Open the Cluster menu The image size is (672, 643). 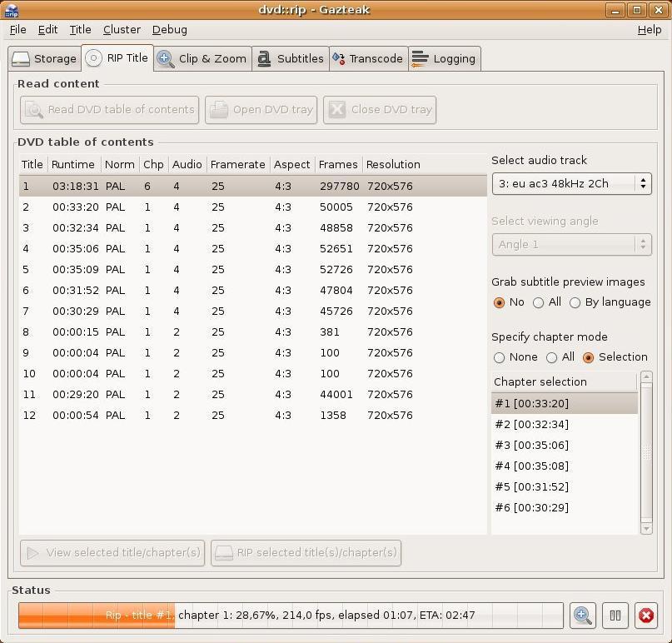(x=122, y=30)
